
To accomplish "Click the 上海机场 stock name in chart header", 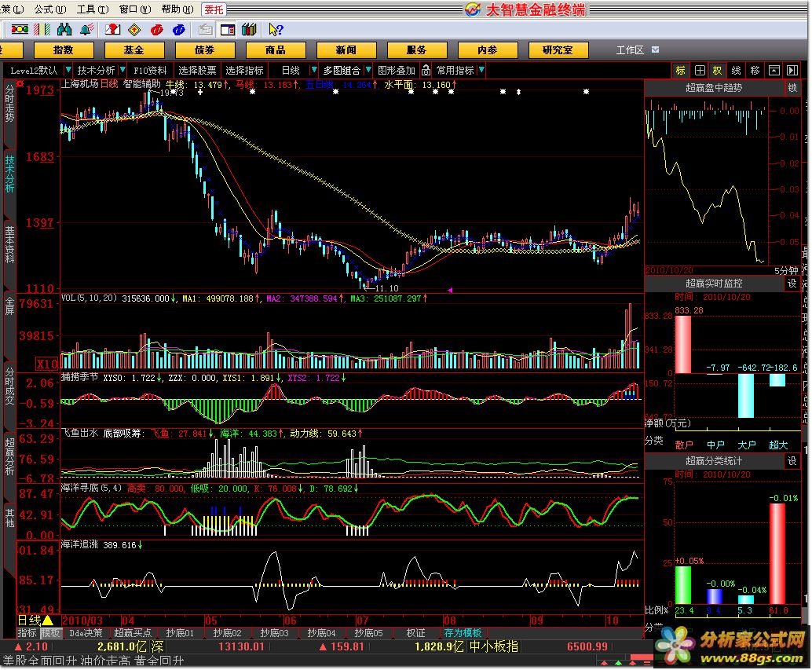I will click(80, 83).
